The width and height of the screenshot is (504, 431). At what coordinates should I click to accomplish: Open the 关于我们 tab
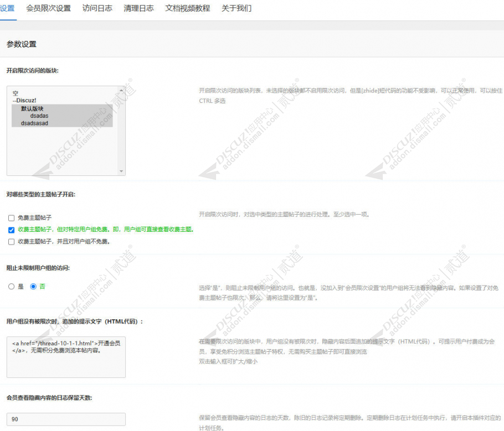[236, 8]
